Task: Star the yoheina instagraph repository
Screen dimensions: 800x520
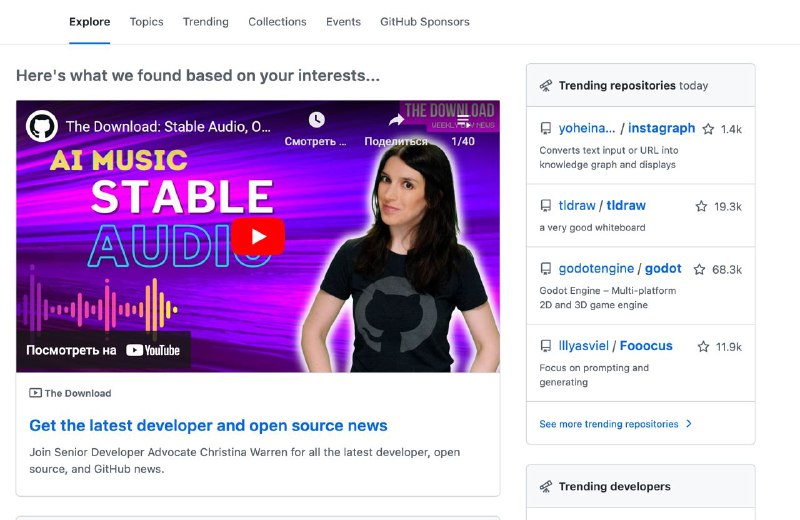Action: point(708,129)
